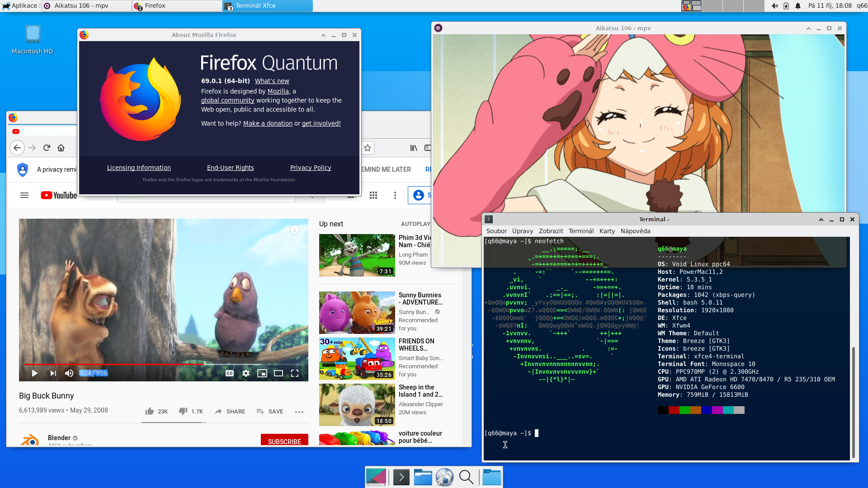Expand the video more-actions ellipsis menu
Image resolution: width=868 pixels, height=488 pixels.
point(299,412)
